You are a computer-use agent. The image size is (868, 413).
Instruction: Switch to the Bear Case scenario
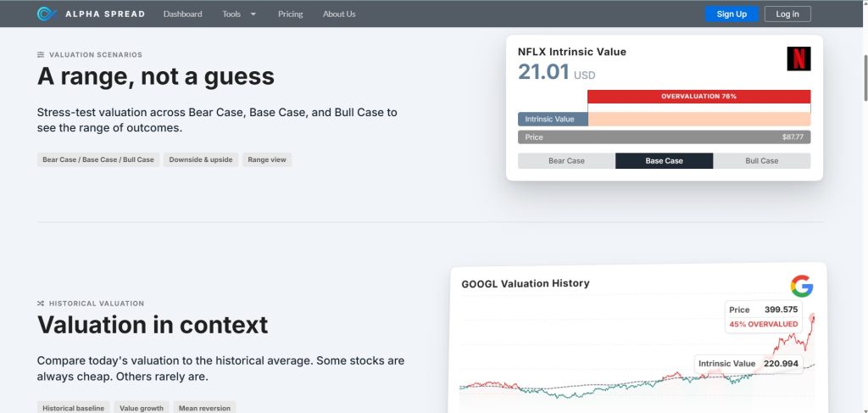pyautogui.click(x=566, y=160)
